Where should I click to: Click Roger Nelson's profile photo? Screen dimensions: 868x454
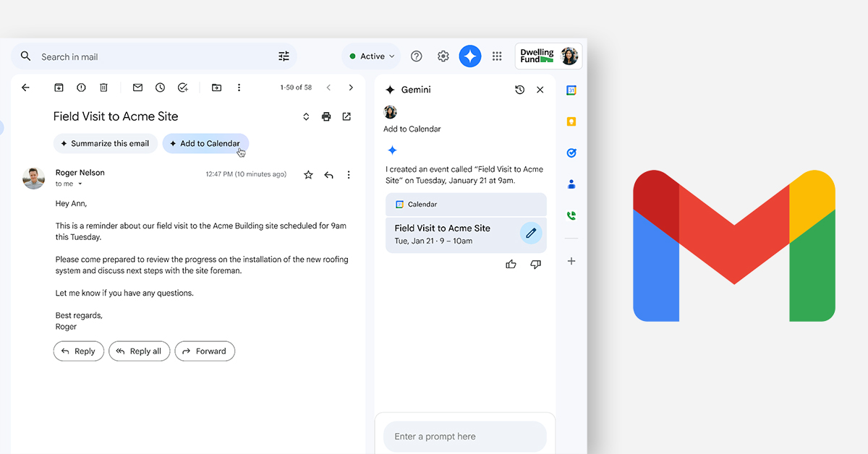click(33, 178)
